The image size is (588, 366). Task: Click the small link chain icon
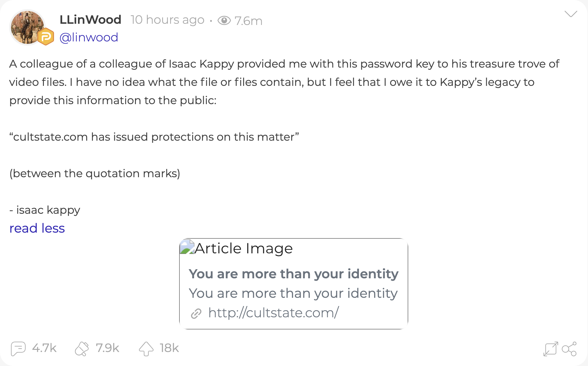pos(196,313)
